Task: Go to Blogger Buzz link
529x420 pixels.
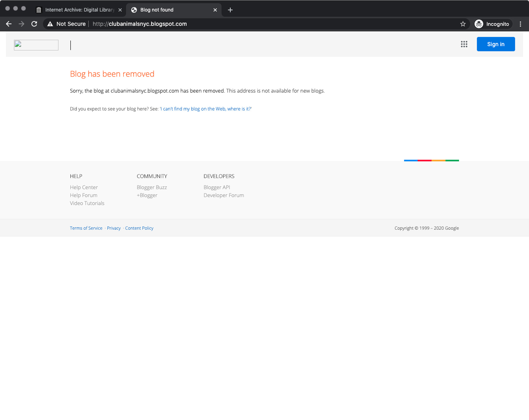Action: [152, 187]
